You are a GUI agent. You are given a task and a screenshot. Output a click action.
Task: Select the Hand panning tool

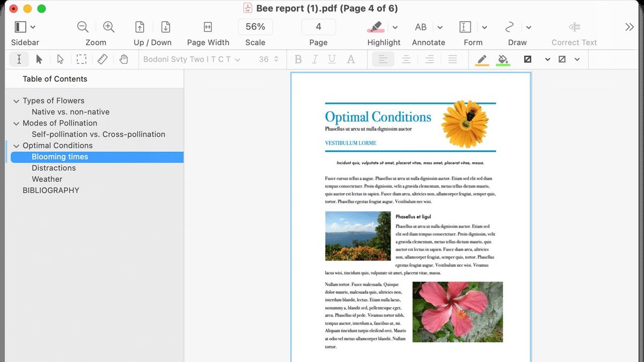pos(124,59)
